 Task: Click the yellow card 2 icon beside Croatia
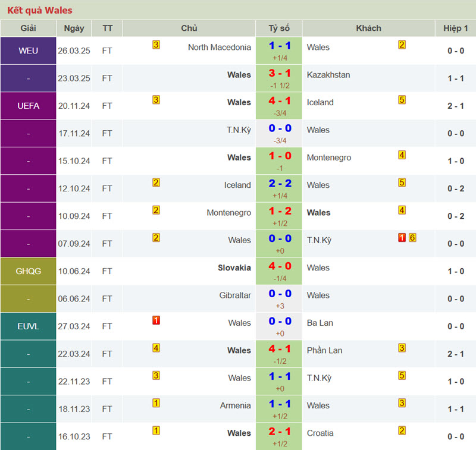pyautogui.click(x=402, y=431)
